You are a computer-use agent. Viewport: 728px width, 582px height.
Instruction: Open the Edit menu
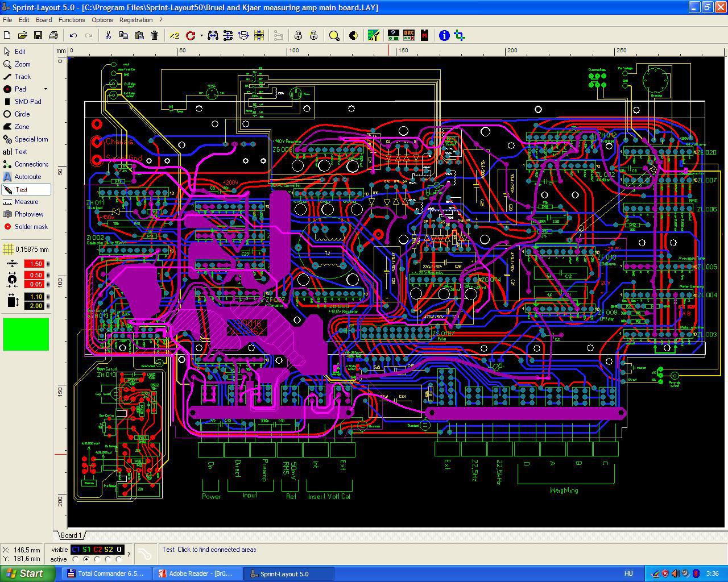pos(24,20)
